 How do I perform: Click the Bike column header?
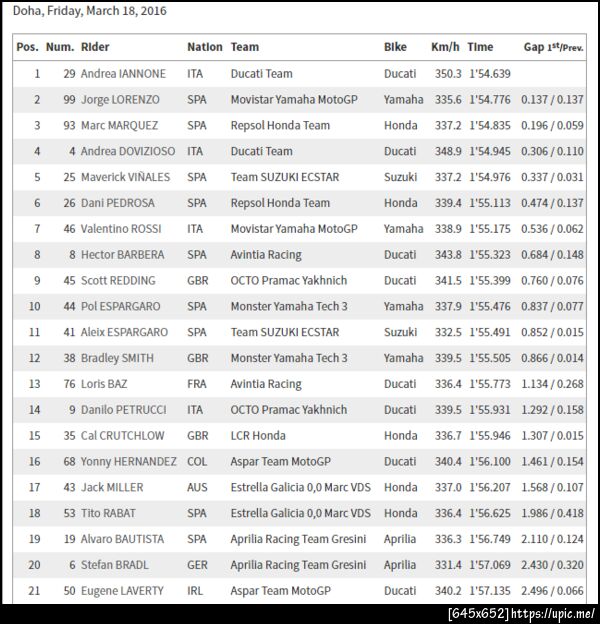click(395, 47)
